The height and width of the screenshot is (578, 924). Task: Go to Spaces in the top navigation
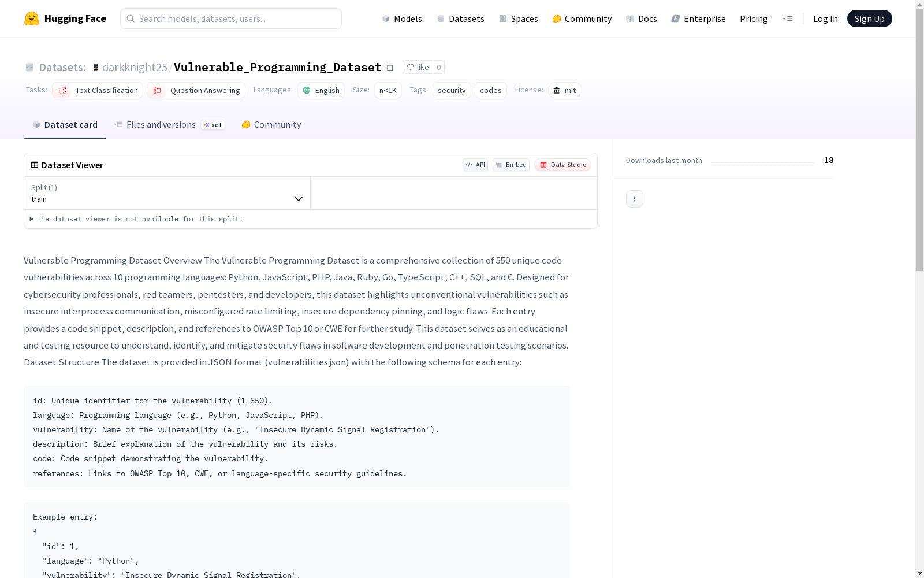point(519,18)
